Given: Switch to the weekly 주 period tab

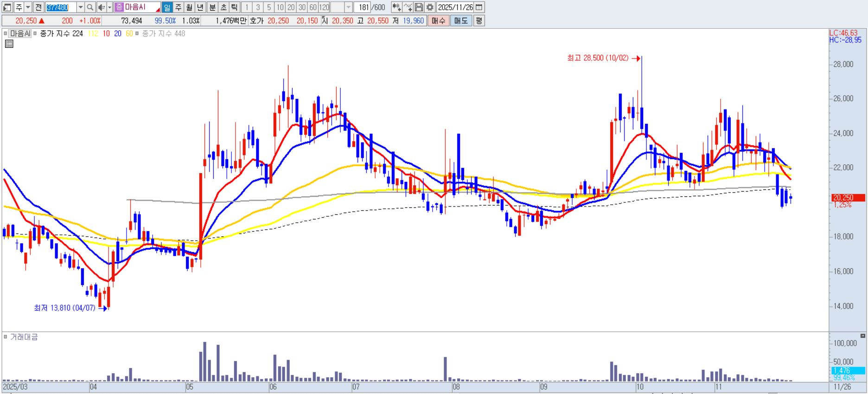Looking at the screenshot, I should [178, 7].
